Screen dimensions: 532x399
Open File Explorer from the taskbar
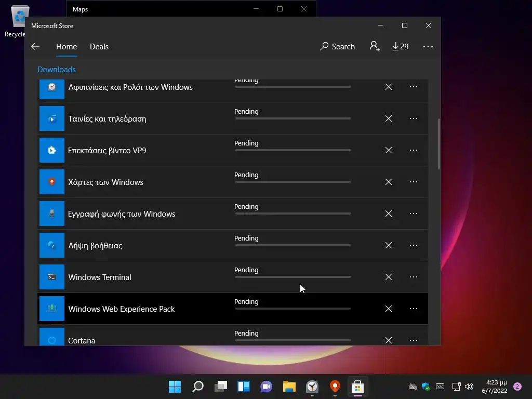pyautogui.click(x=289, y=387)
